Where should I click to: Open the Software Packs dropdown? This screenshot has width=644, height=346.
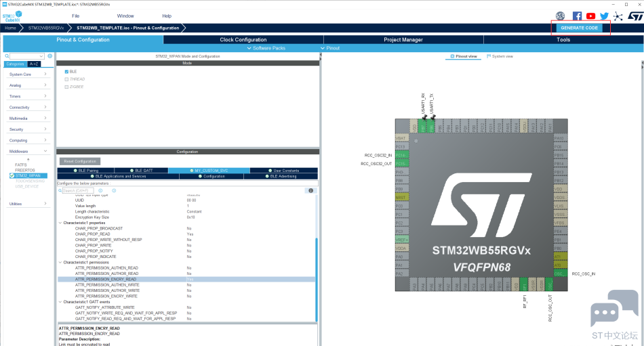266,48
